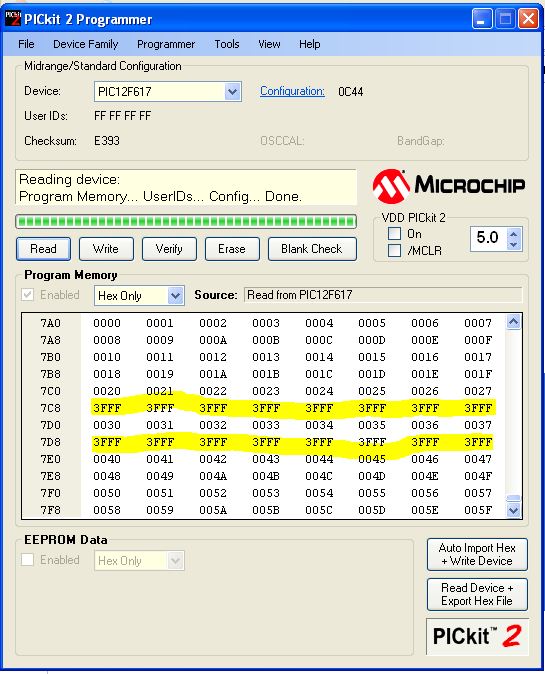The width and height of the screenshot is (545, 674).
Task: Open the EEPROM Data Hex Only dropdown
Action: (175, 561)
